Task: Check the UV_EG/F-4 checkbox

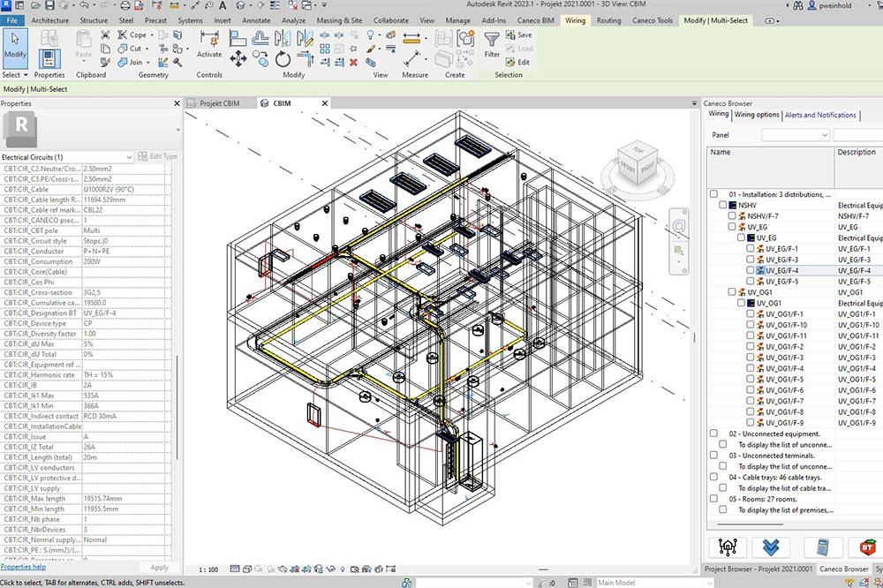Action: (750, 270)
